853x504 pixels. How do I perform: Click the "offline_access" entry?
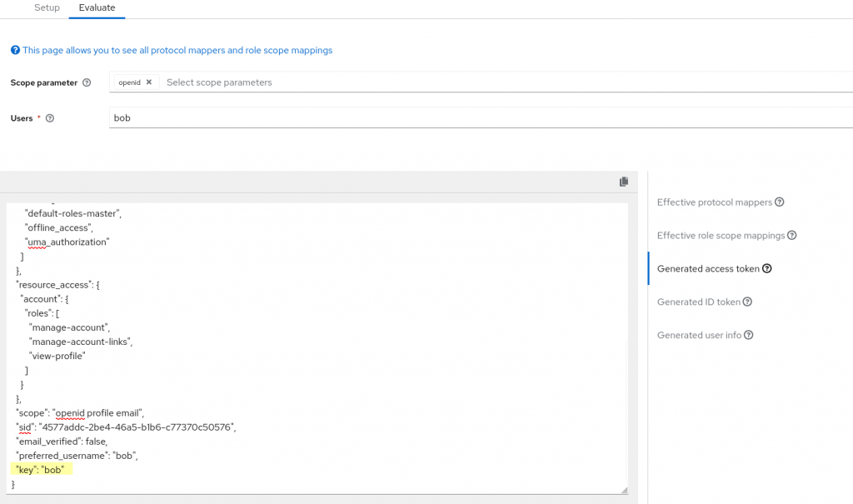tap(59, 227)
